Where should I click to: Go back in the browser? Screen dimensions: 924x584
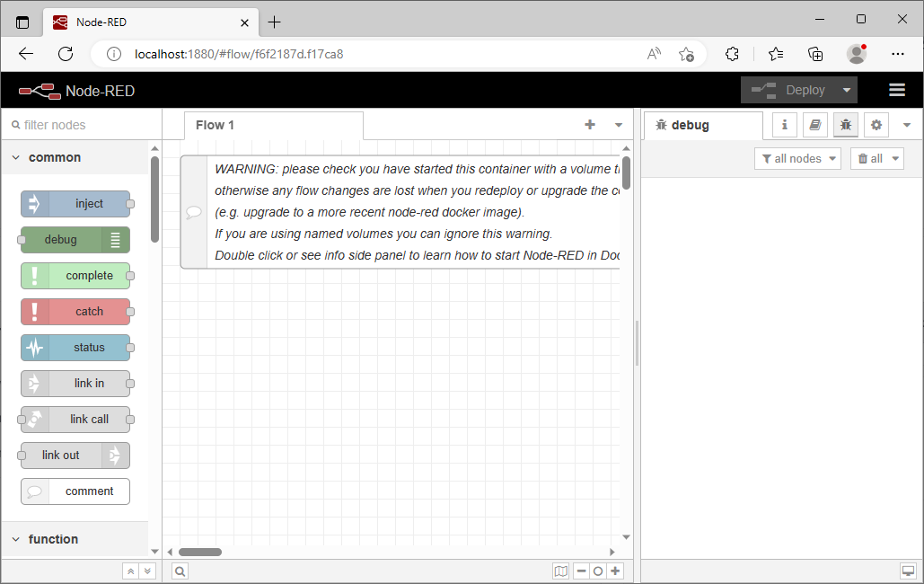26,54
